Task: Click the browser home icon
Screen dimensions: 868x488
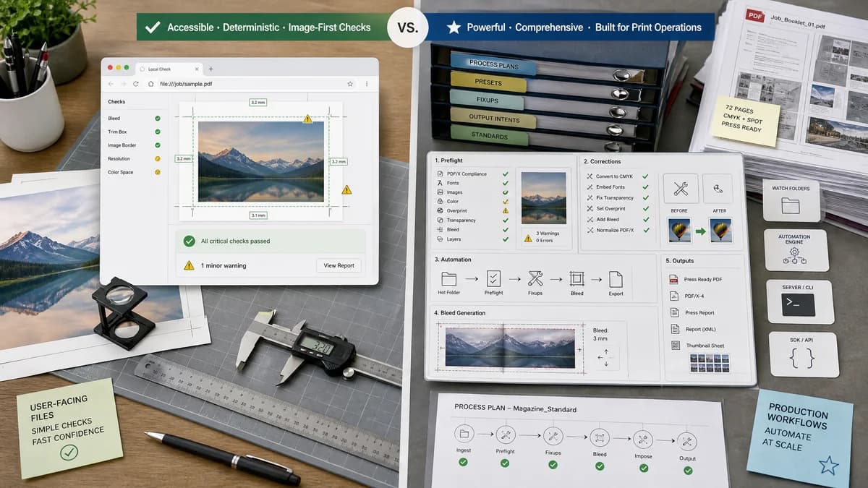Action: 150,84
